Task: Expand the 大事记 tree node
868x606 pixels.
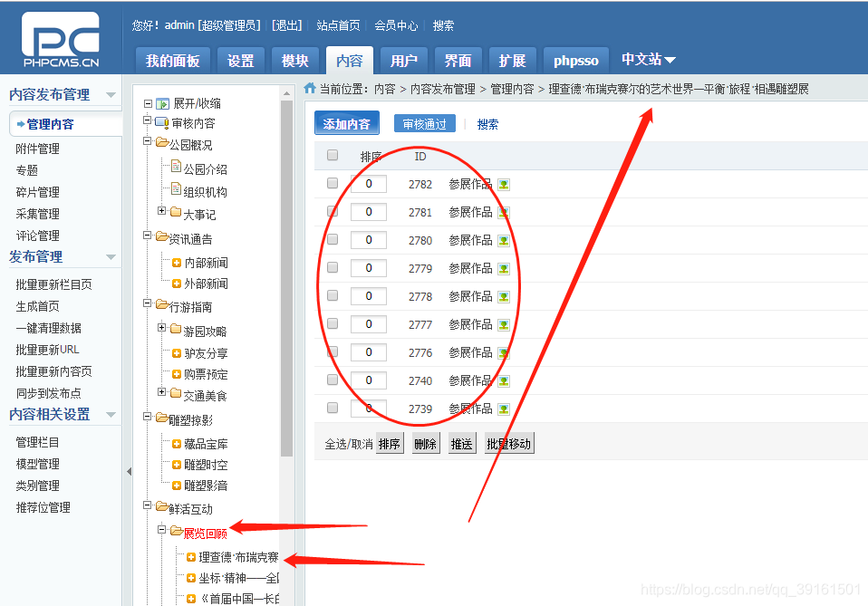Action: coord(161,210)
